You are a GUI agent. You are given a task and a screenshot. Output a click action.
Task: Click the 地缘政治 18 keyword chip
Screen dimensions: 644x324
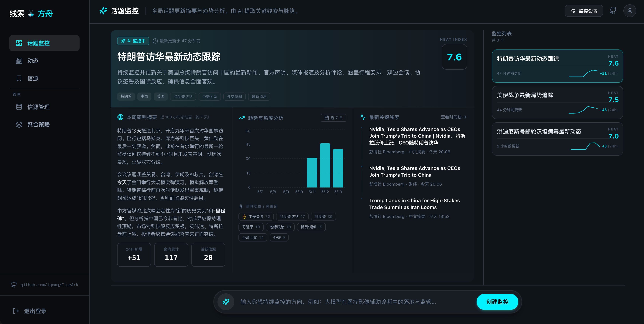pyautogui.click(x=280, y=227)
